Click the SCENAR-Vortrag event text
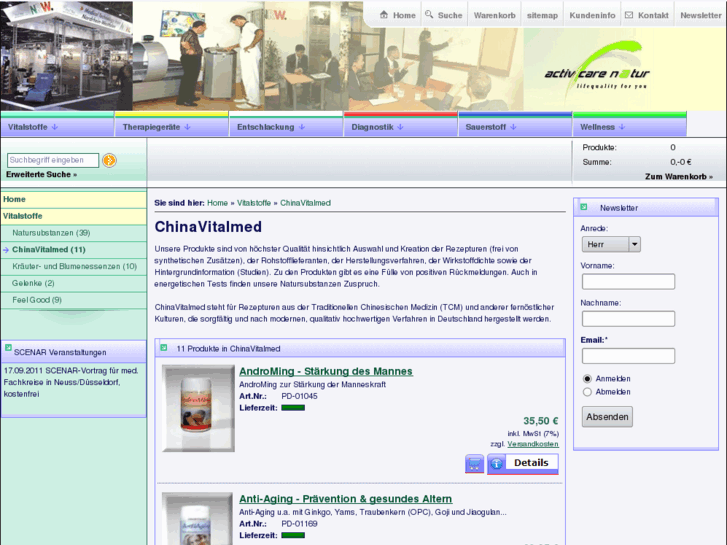Image resolution: width=727 pixels, height=545 pixels. click(x=71, y=382)
